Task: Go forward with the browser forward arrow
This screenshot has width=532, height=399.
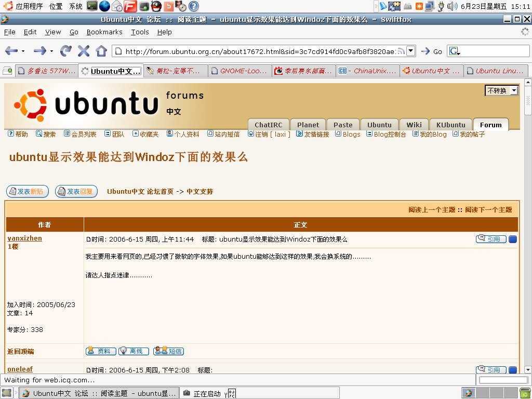Action: (39, 51)
